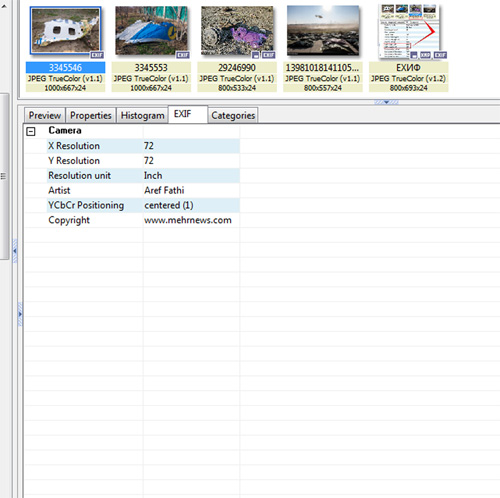Select the 13981018141105 thumbnail image
Viewport: 500px width, 498px height.
(x=323, y=30)
